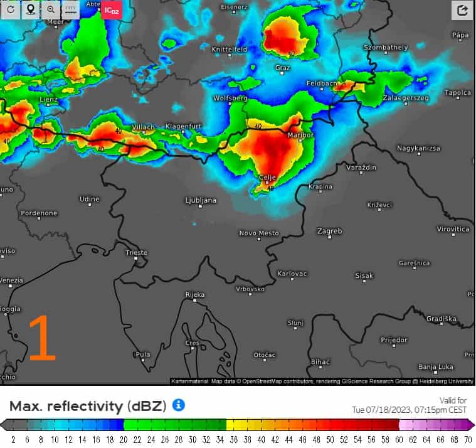Click the left arrow of color scale
This screenshot has height=448, width=476.
pos(4,425)
